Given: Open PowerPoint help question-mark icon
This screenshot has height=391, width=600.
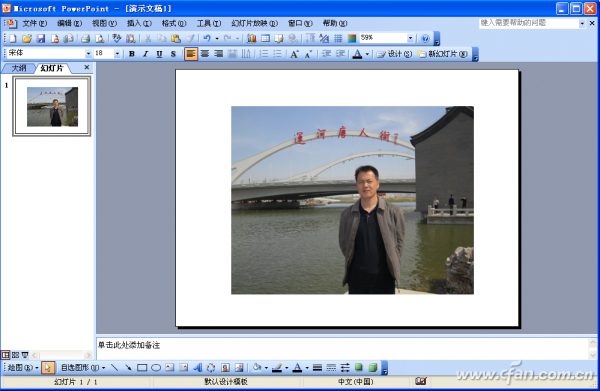Looking at the screenshot, I should (425, 38).
